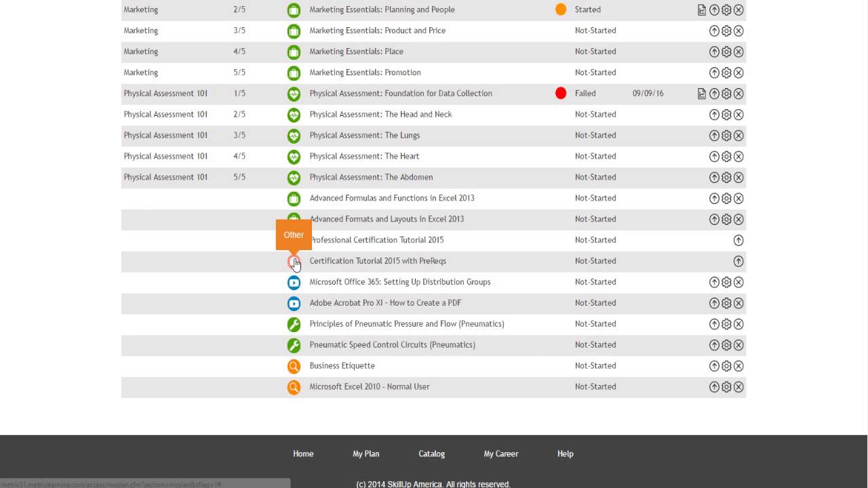Open gear settings for Marketing Essentials: Product and Price
This screenshot has height=488, width=868.
point(726,30)
